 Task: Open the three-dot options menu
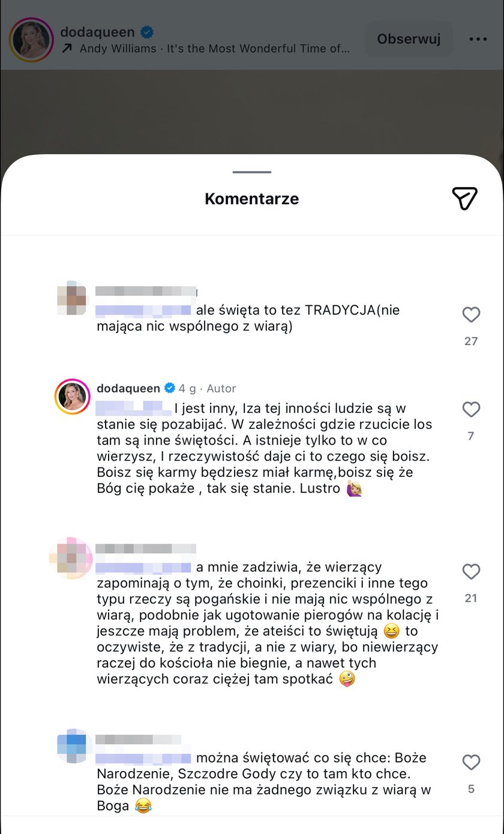(478, 39)
